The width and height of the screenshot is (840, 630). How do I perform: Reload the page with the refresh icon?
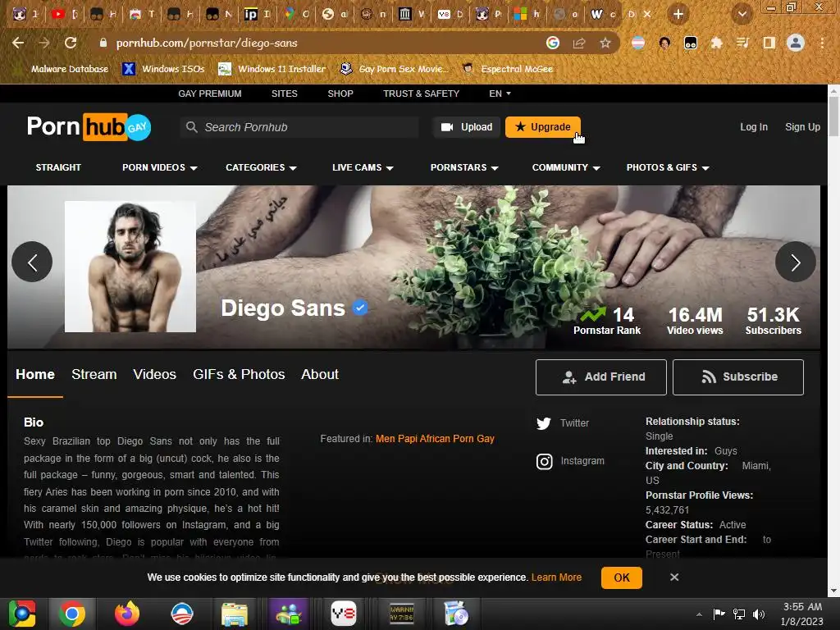(71, 43)
